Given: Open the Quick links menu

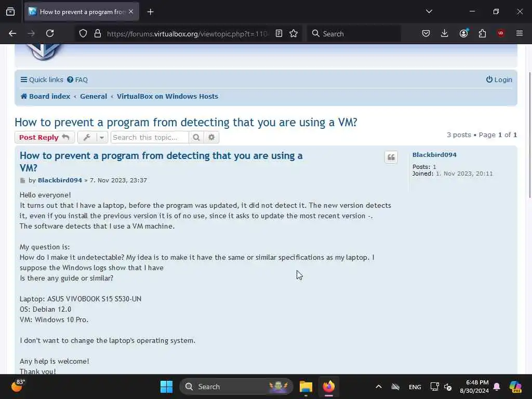Looking at the screenshot, I should [42, 79].
